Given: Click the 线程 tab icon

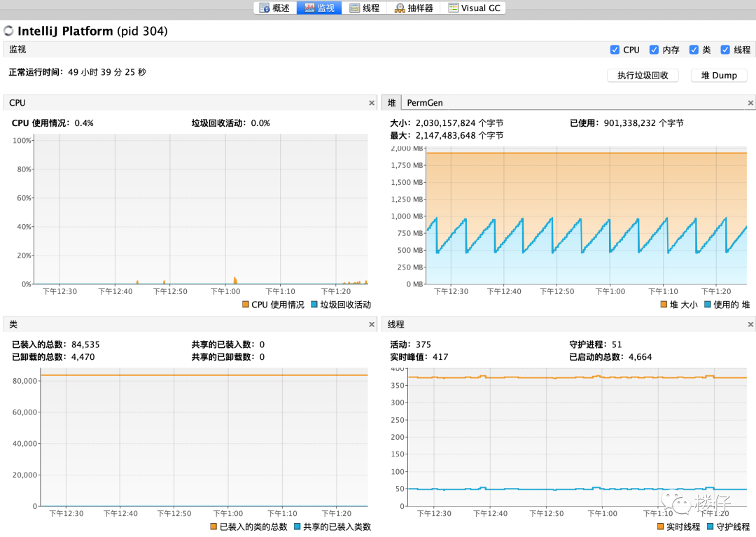Looking at the screenshot, I should click(x=354, y=8).
